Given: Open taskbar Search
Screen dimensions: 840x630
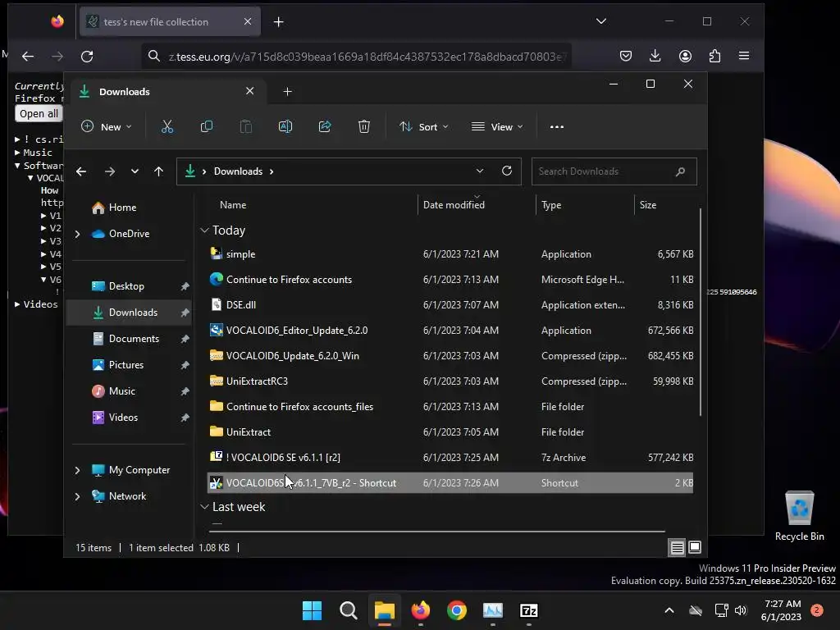Looking at the screenshot, I should [x=348, y=610].
